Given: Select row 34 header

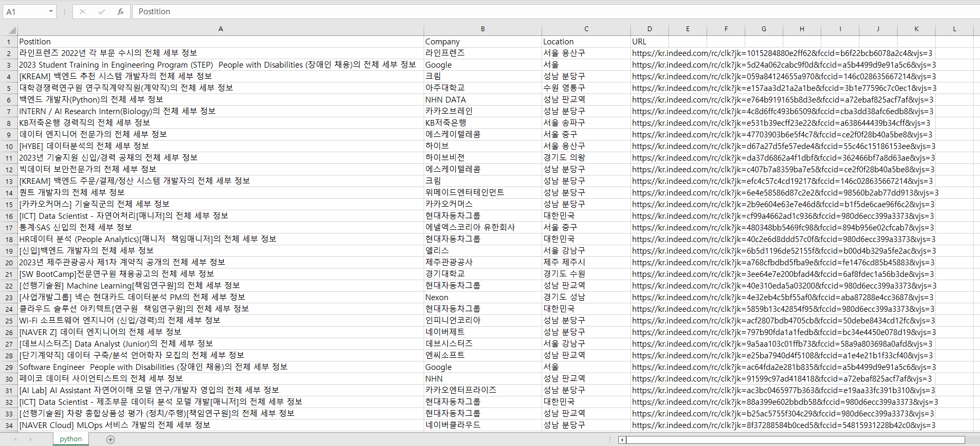Looking at the screenshot, I should pos(9,425).
